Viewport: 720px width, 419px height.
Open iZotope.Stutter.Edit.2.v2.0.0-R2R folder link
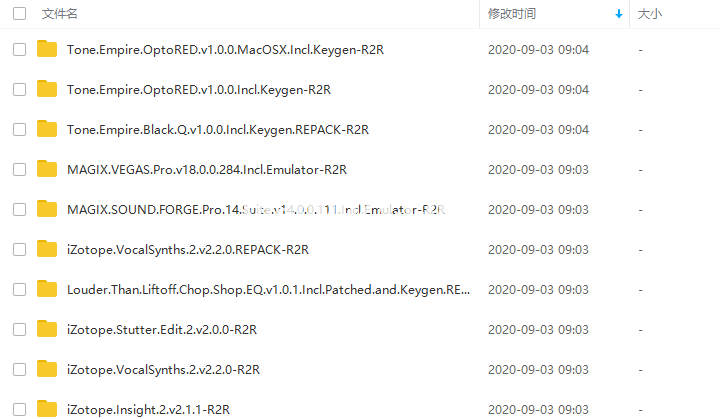point(162,329)
